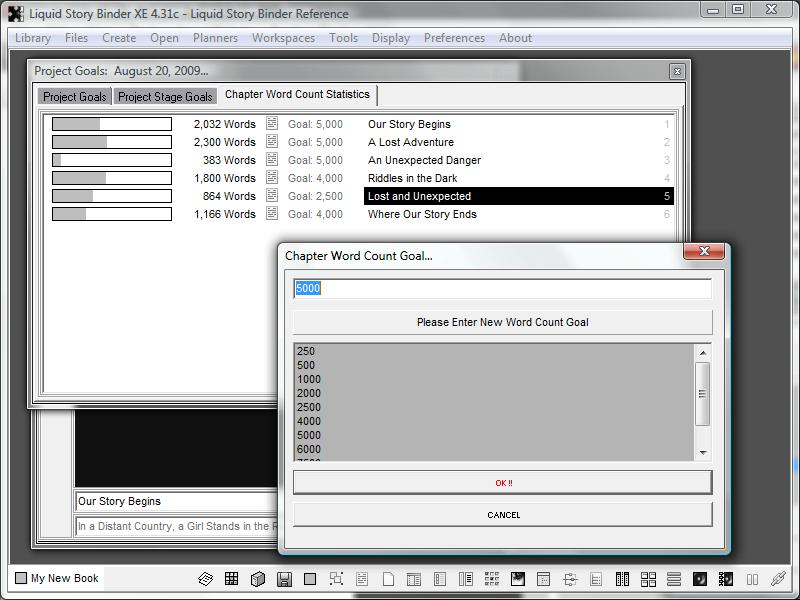Switch to the Project Stage Goals tab
The image size is (800, 600).
165,97
